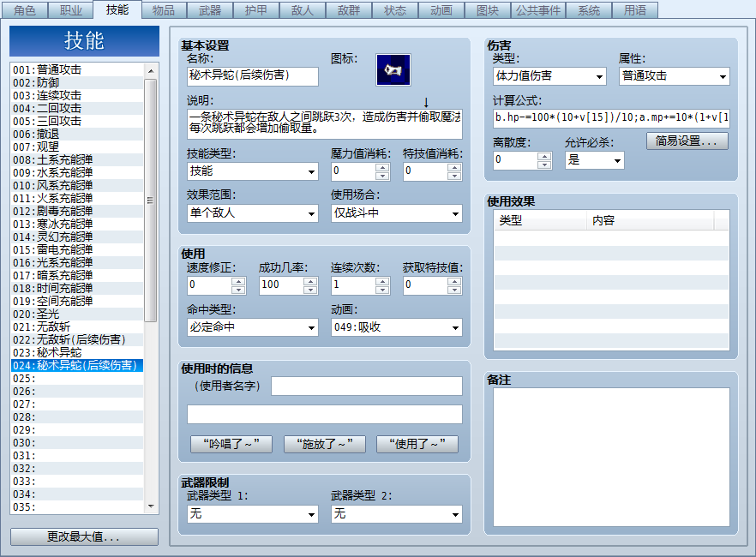Viewport: 756px width, 557px height.
Task: Decrease 连续次数 with down arrow
Action: coord(382,290)
